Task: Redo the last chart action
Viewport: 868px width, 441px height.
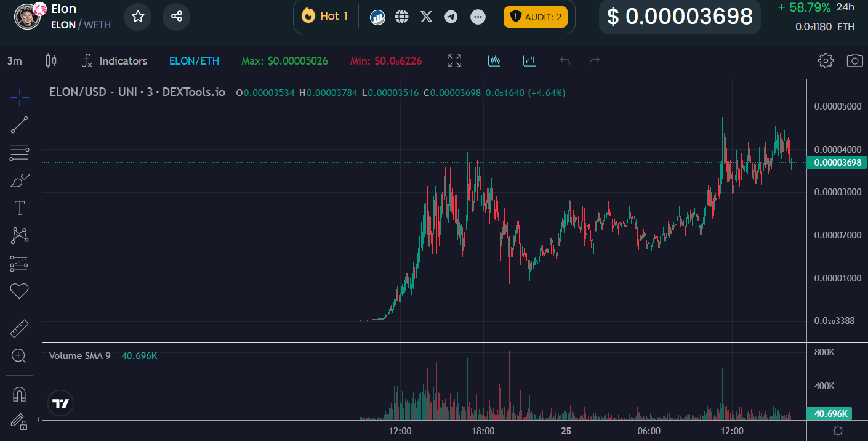Action: click(595, 60)
